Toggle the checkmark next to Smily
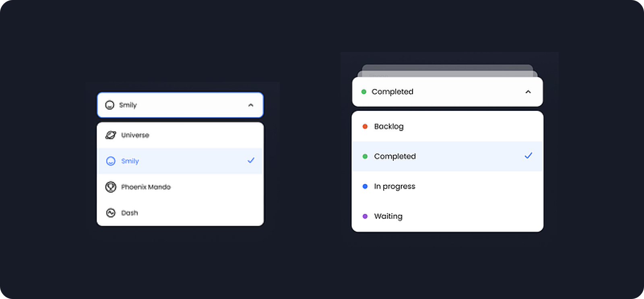 pos(251,160)
